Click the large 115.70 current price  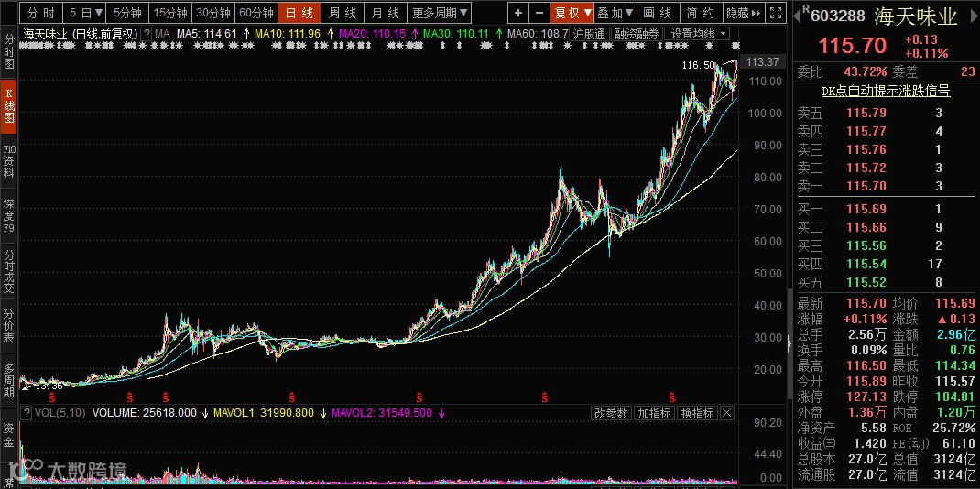pyautogui.click(x=853, y=46)
